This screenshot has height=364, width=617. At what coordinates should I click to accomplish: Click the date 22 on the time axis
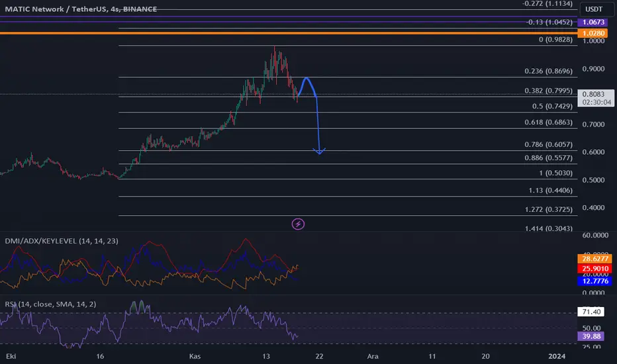(x=319, y=356)
